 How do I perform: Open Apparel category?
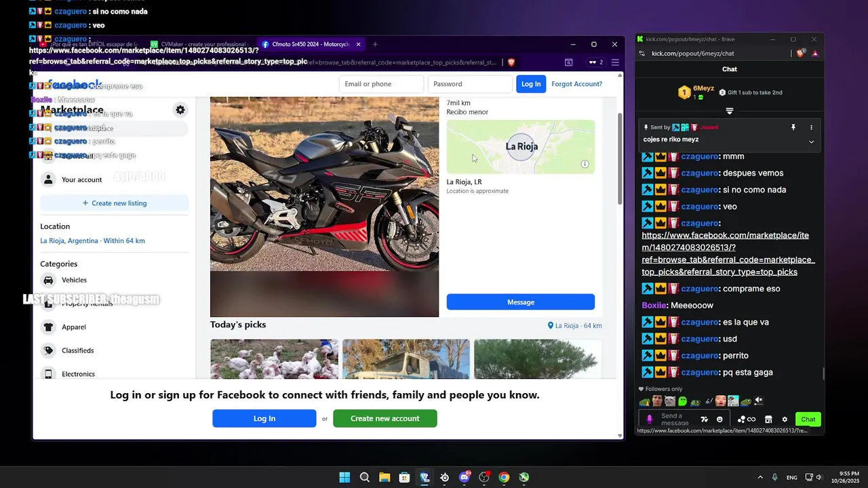(x=114, y=327)
